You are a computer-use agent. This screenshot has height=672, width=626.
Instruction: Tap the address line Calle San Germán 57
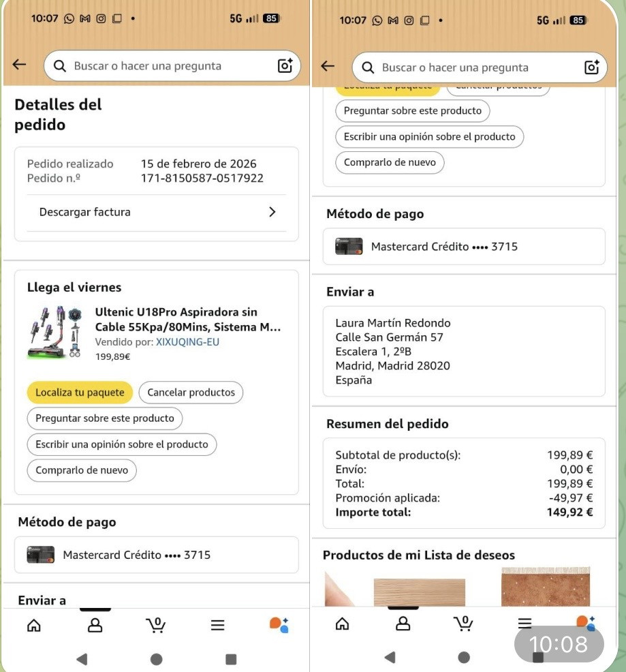[389, 337]
